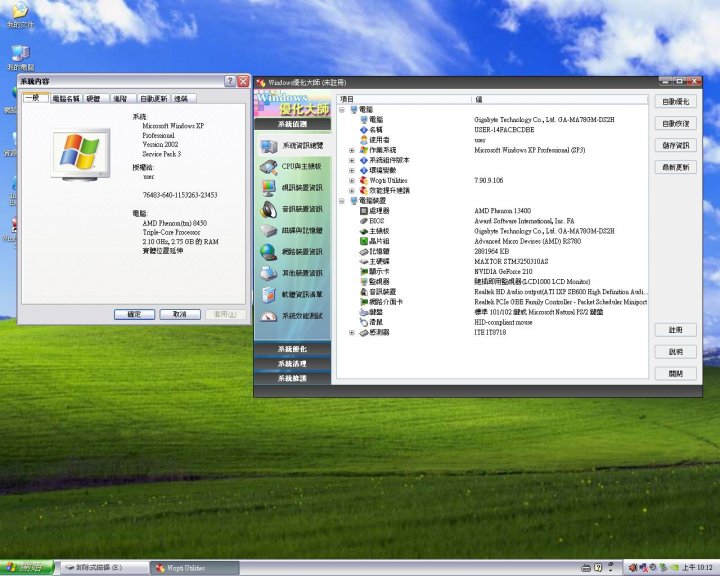Switch to the 自動更新 tab

click(x=153, y=99)
